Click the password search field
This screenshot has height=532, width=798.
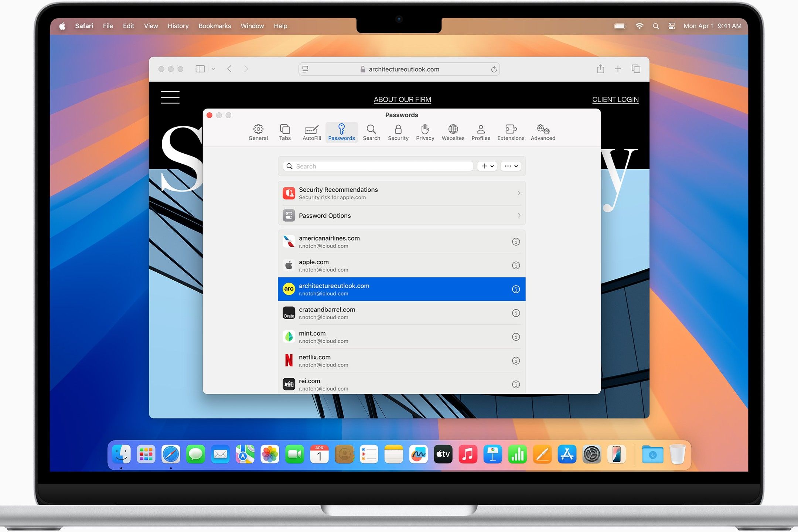[378, 166]
